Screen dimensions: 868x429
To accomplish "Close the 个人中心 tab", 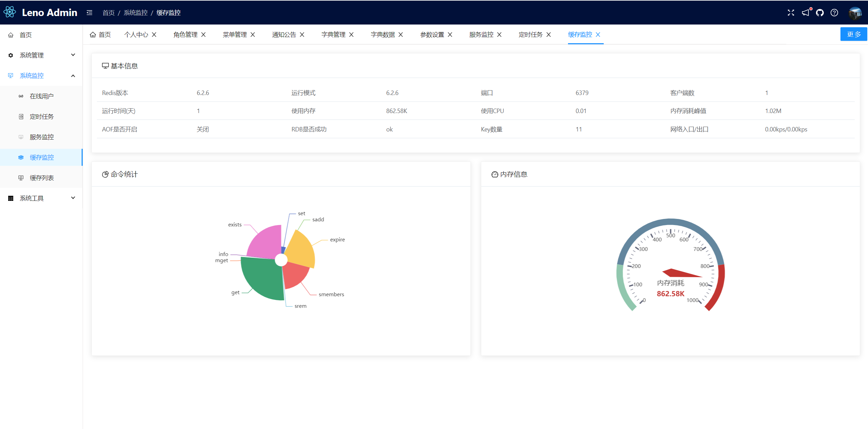I will coord(154,35).
